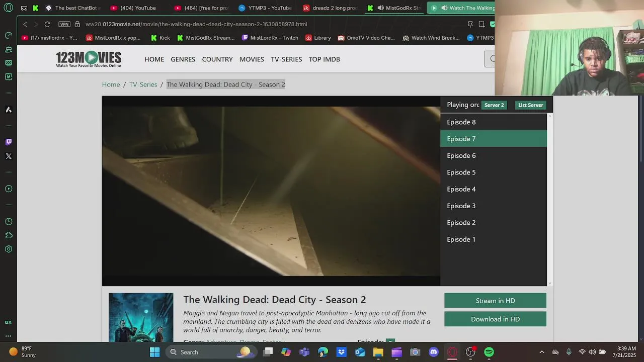The image size is (644, 362).
Task: Open Twitch in Opera sidebar
Action: pyautogui.click(x=9, y=142)
